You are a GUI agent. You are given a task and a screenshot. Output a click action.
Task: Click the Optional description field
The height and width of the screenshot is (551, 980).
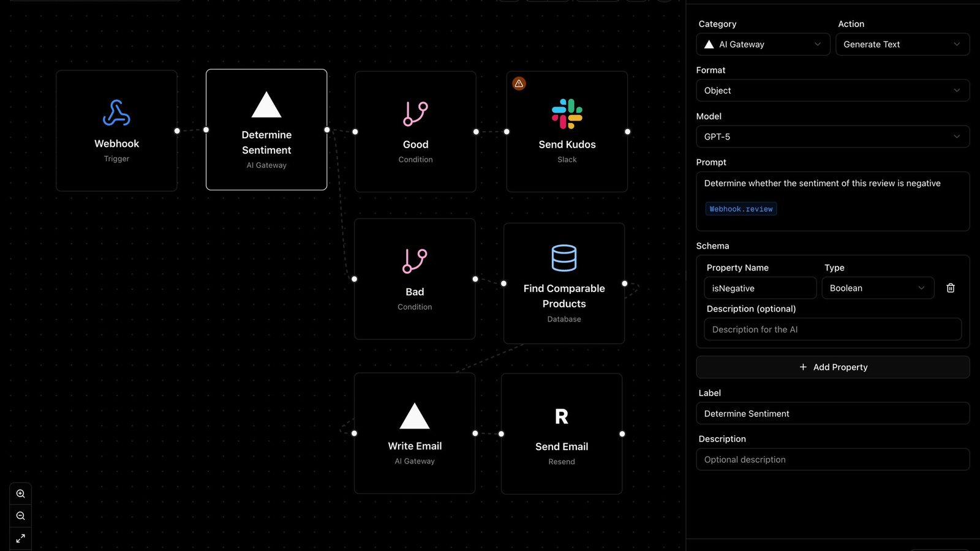click(833, 459)
